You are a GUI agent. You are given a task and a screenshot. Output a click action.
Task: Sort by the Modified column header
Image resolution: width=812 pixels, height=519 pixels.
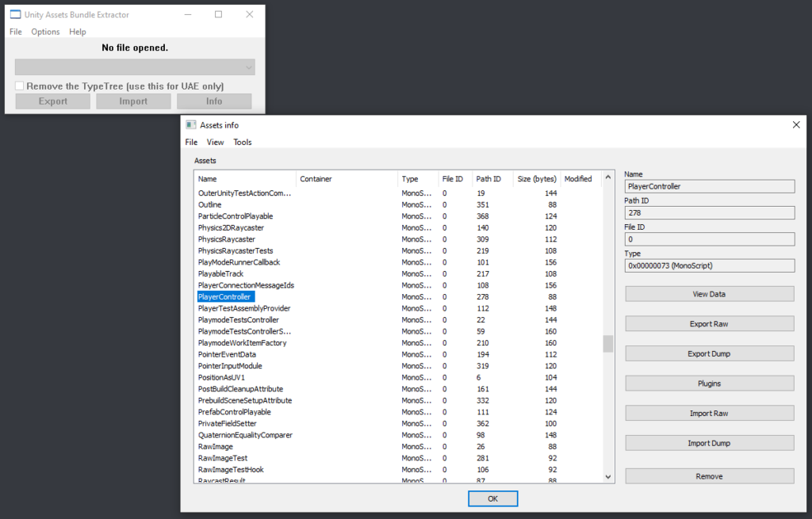click(x=581, y=179)
